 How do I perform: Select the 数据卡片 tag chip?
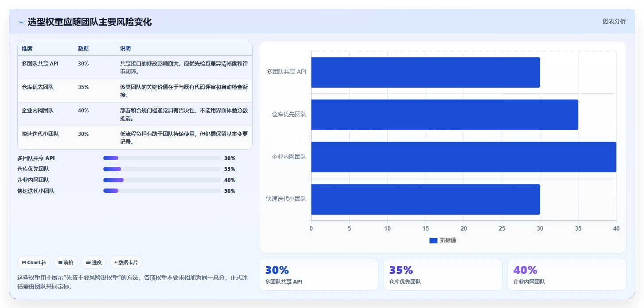pos(126,262)
